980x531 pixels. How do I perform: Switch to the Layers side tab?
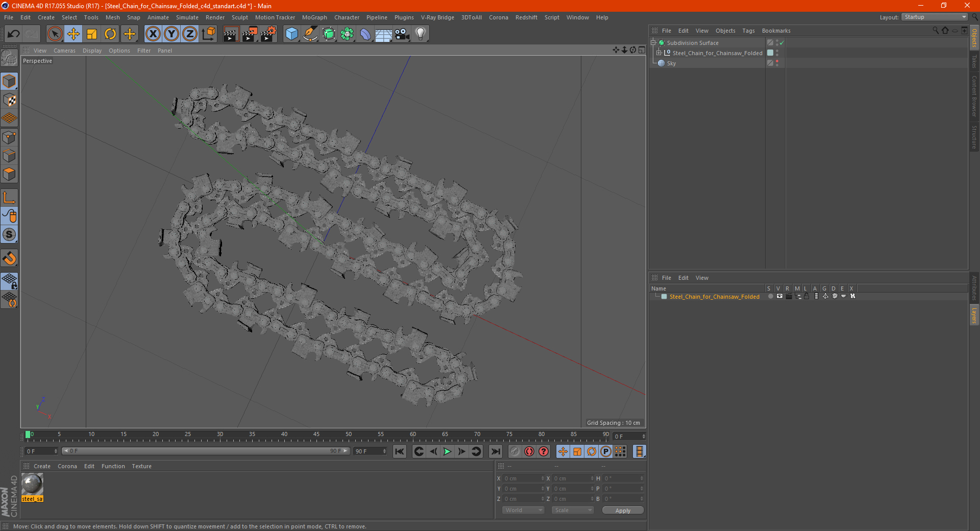click(974, 316)
